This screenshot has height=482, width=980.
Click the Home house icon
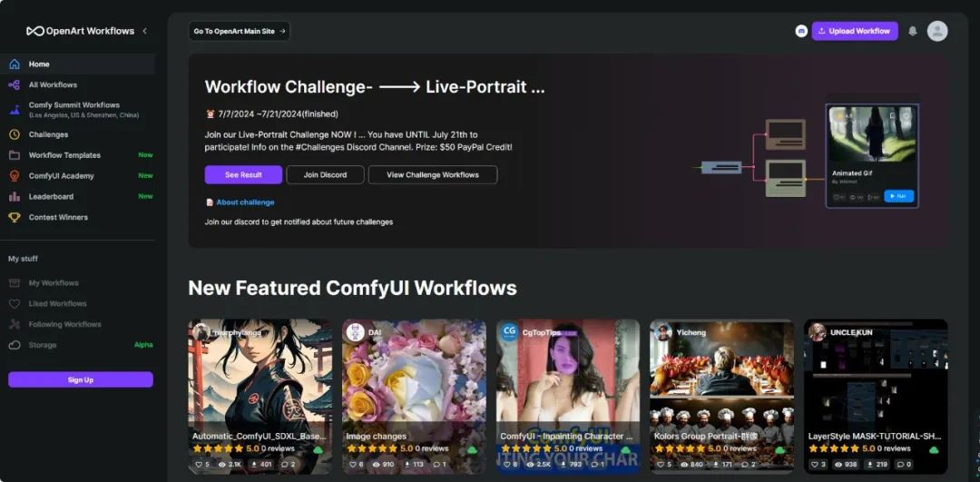click(15, 64)
